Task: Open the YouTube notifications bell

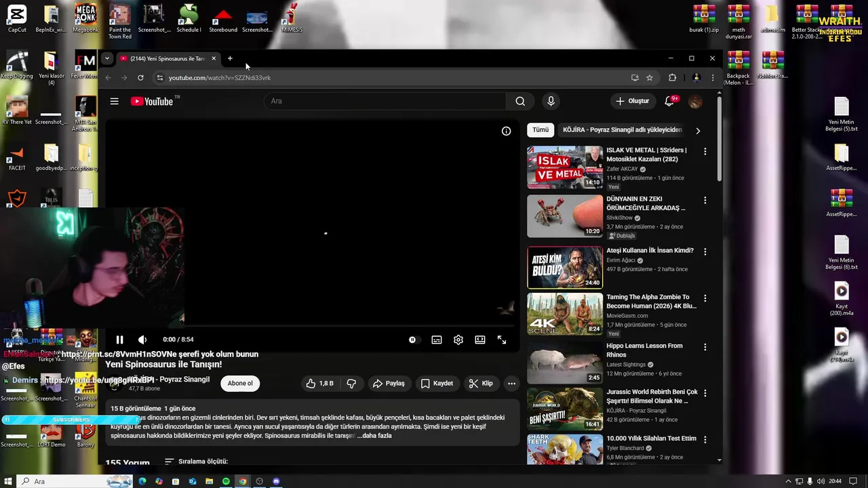Action: 670,101
